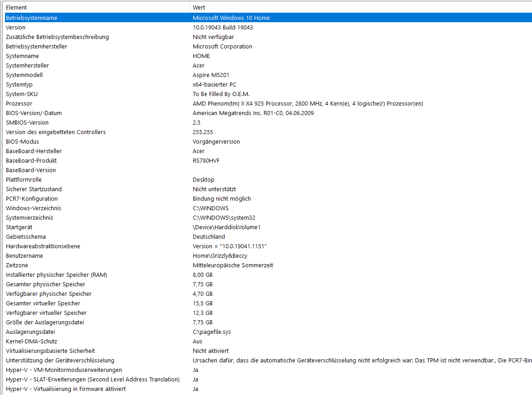Select 'Größe der Auslagerungsdatei' row

(x=268, y=322)
